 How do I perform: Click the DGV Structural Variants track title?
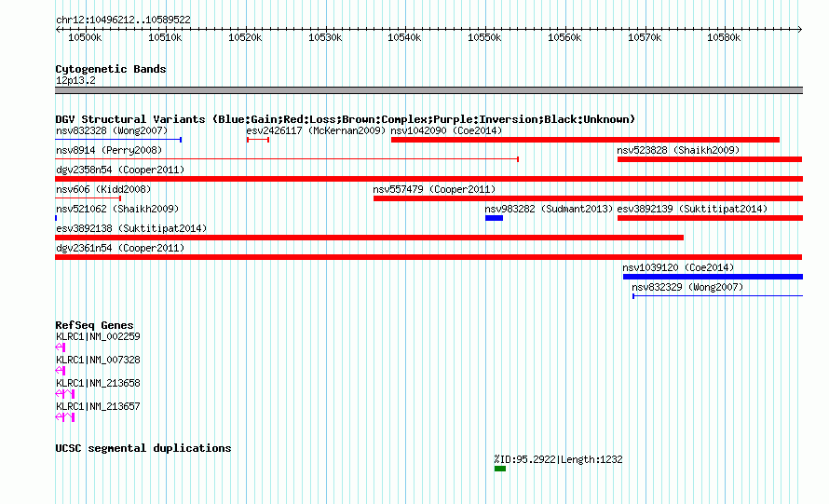[346, 119]
